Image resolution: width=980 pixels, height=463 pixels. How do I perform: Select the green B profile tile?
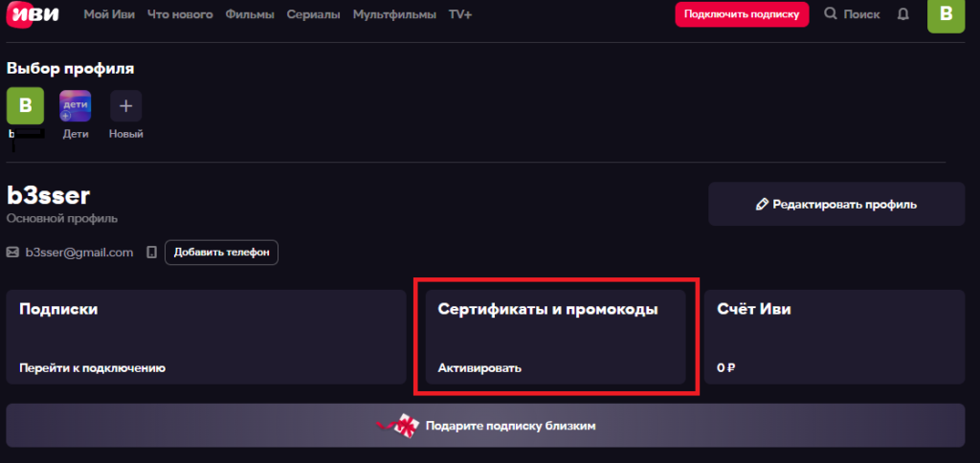25,105
